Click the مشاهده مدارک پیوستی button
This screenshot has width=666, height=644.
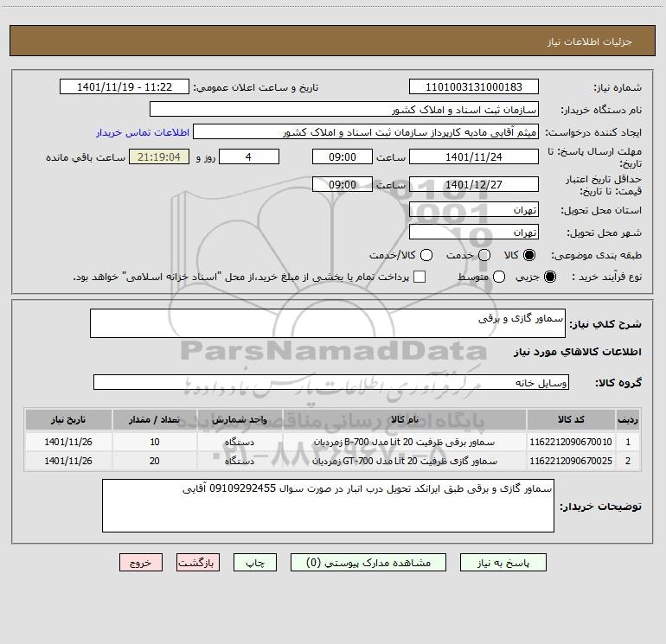(x=368, y=563)
